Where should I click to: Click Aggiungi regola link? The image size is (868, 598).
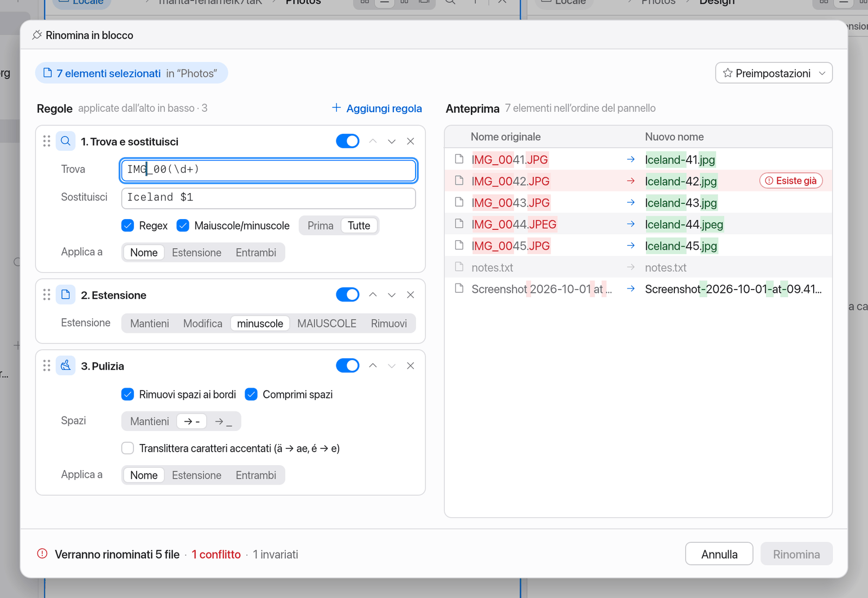[377, 108]
